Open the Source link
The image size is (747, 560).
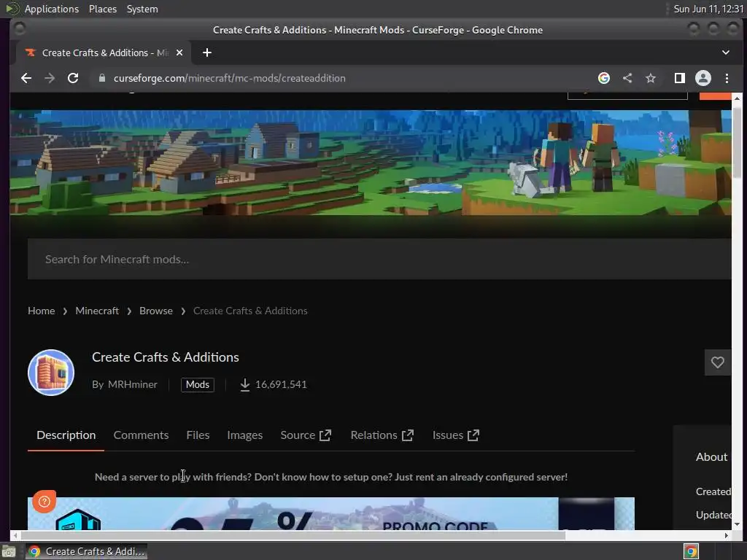tap(298, 435)
